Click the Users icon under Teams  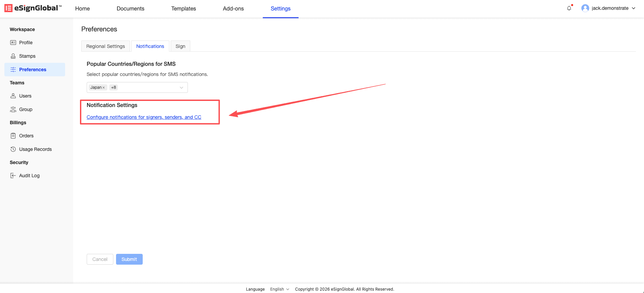13,96
